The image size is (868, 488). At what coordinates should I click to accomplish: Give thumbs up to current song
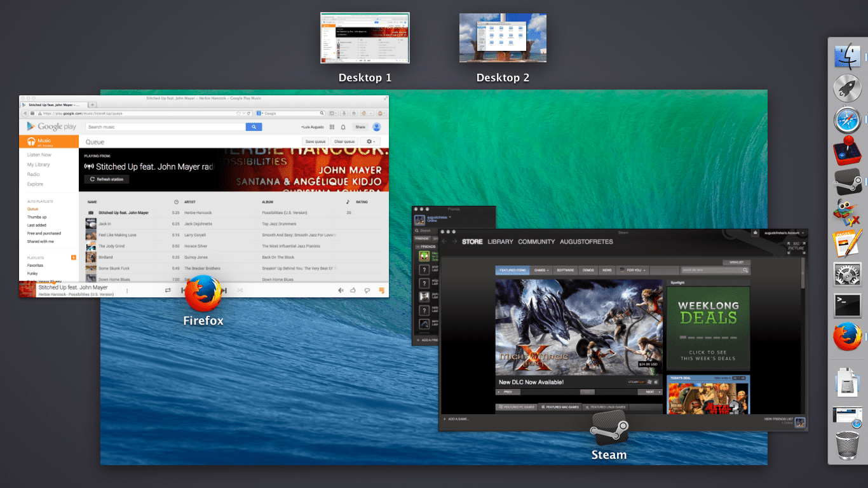[x=353, y=290]
